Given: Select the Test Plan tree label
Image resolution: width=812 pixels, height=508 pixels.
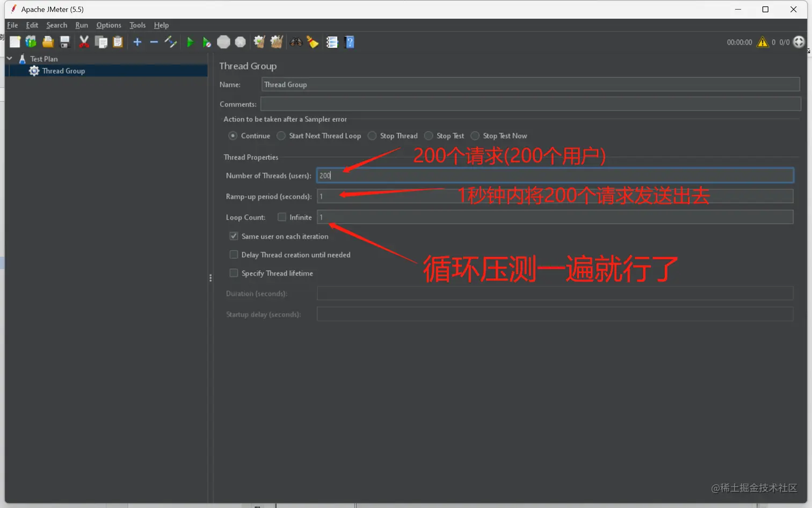Looking at the screenshot, I should pos(44,59).
